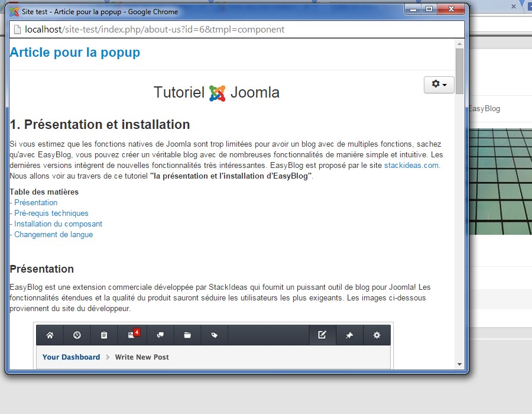Screen dimensions: 532x414
Task: Click Joomla favicon in popup title bar
Action: pyautogui.click(x=14, y=12)
